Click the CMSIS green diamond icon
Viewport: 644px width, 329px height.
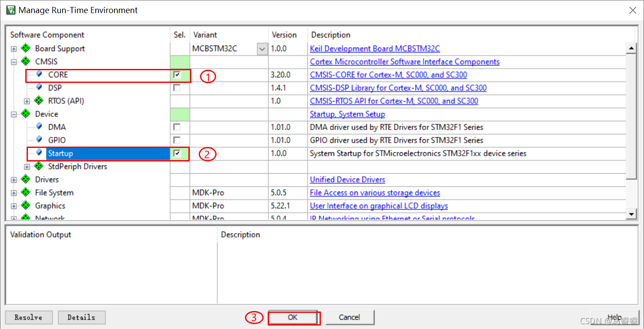26,62
